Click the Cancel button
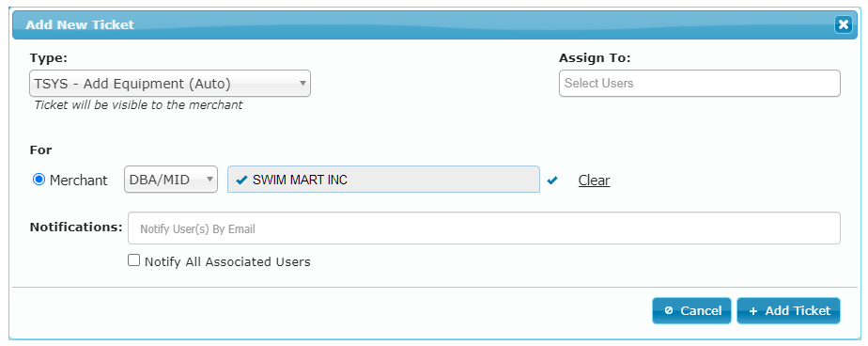This screenshot has height=346, width=868. tap(692, 310)
